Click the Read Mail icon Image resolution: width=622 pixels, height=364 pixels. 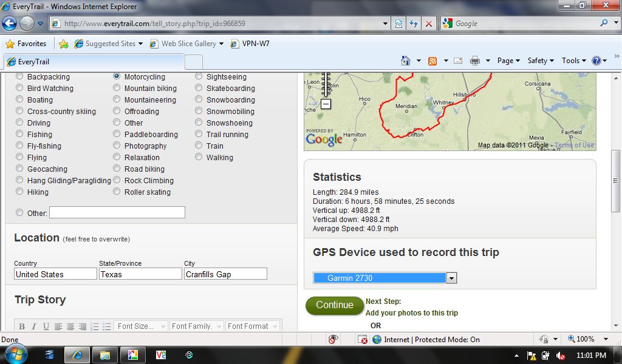(458, 61)
